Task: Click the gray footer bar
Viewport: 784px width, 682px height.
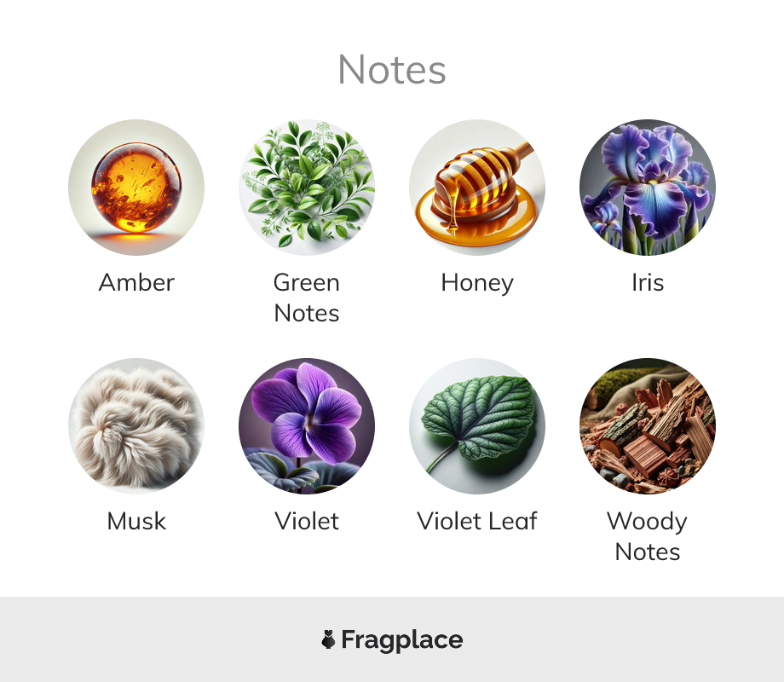Action: (x=392, y=639)
